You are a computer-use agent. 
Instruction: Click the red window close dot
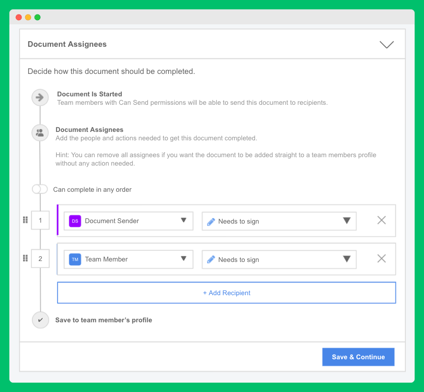[x=19, y=17]
